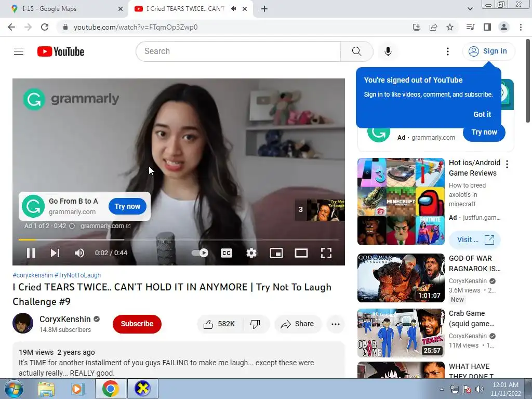Switch to theater mode

pos(301,253)
